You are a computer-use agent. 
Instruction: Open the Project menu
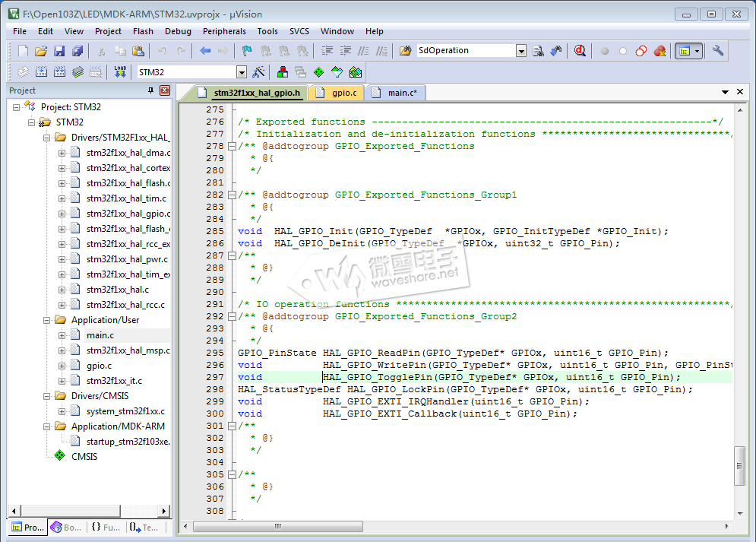[108, 31]
